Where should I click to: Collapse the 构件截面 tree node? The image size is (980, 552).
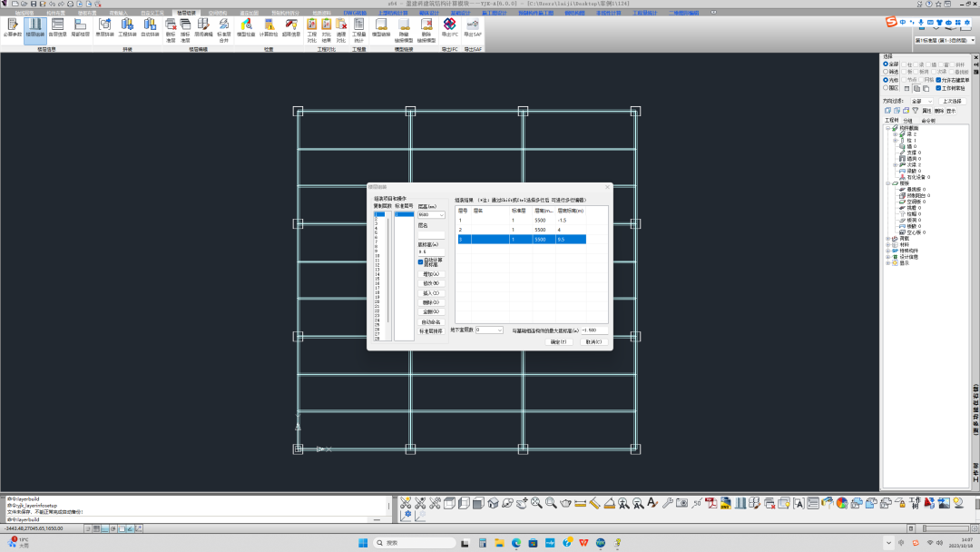pos(887,128)
